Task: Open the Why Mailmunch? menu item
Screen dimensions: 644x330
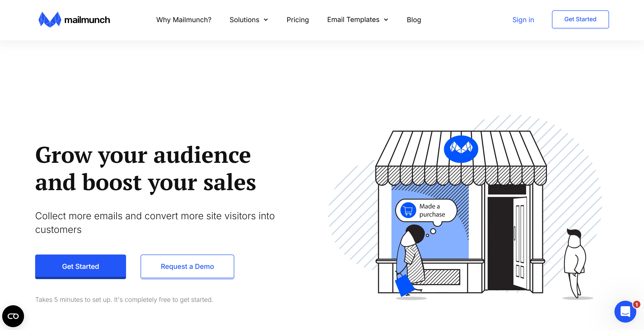Action: [184, 20]
